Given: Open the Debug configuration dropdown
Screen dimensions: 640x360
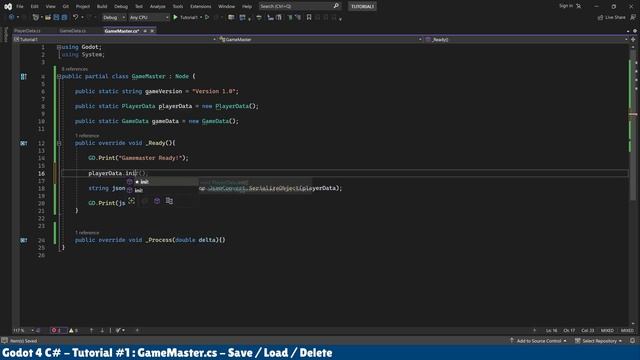Looking at the screenshot, I should click(x=113, y=18).
